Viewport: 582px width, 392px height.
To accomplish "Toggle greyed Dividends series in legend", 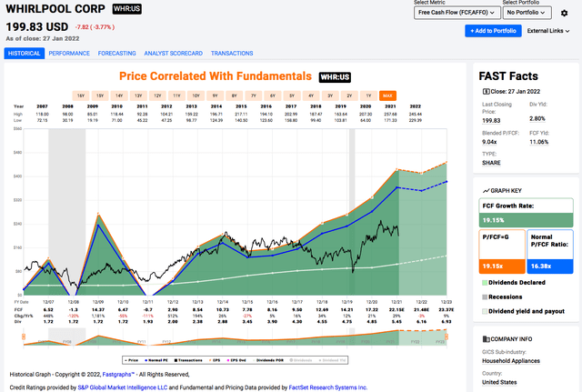I will [x=301, y=360].
